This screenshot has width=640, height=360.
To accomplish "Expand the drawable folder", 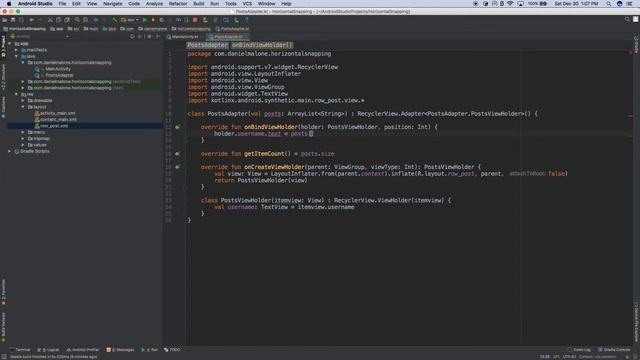I will point(23,100).
